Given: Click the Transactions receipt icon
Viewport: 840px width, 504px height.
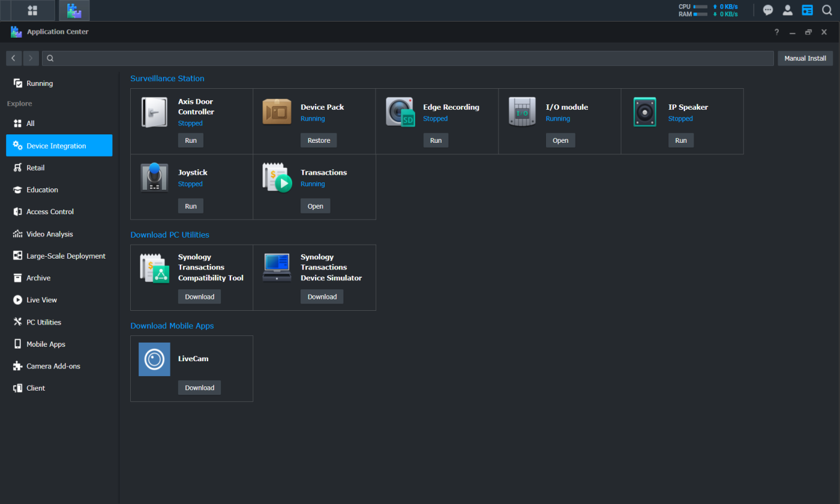Looking at the screenshot, I should click(x=277, y=178).
